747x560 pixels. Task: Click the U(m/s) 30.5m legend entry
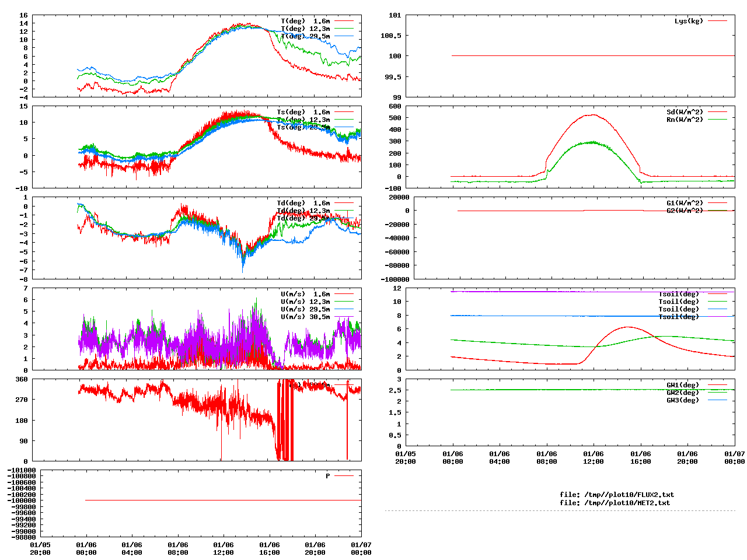(305, 317)
